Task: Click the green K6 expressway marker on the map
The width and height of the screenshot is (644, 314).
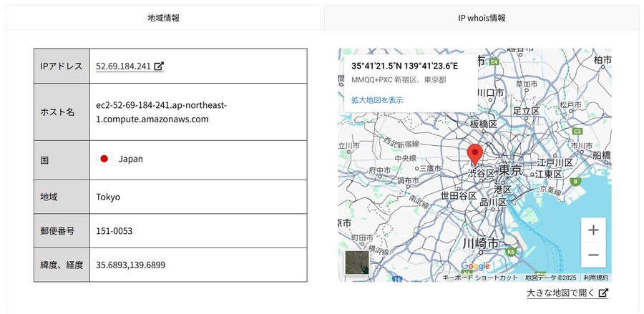Action: point(511,252)
